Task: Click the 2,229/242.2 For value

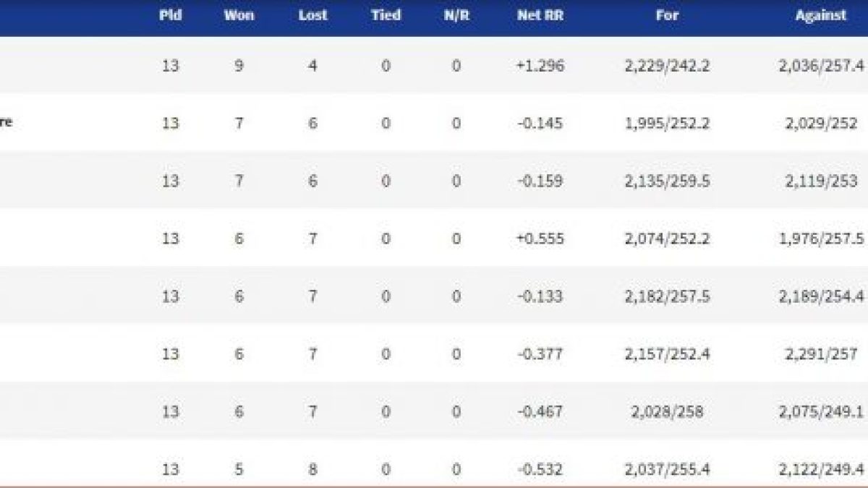Action: tap(668, 66)
